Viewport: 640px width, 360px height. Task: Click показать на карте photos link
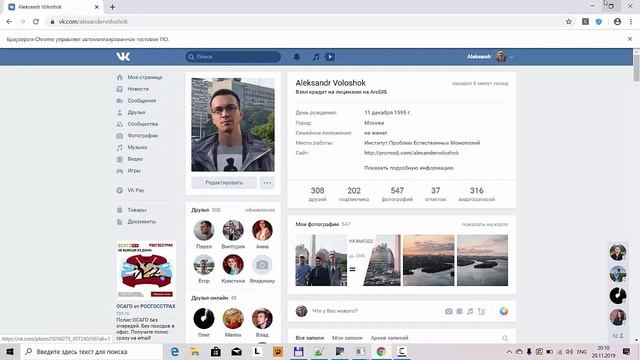click(485, 224)
